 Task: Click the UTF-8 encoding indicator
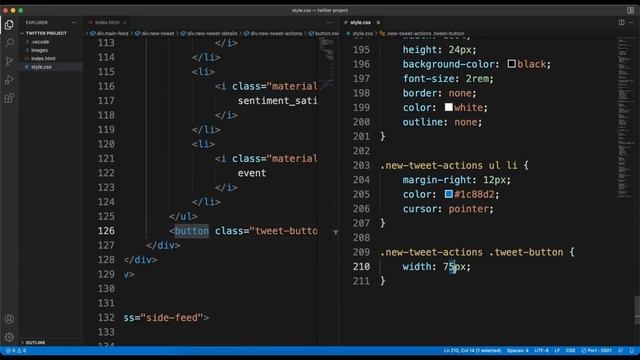coord(541,351)
